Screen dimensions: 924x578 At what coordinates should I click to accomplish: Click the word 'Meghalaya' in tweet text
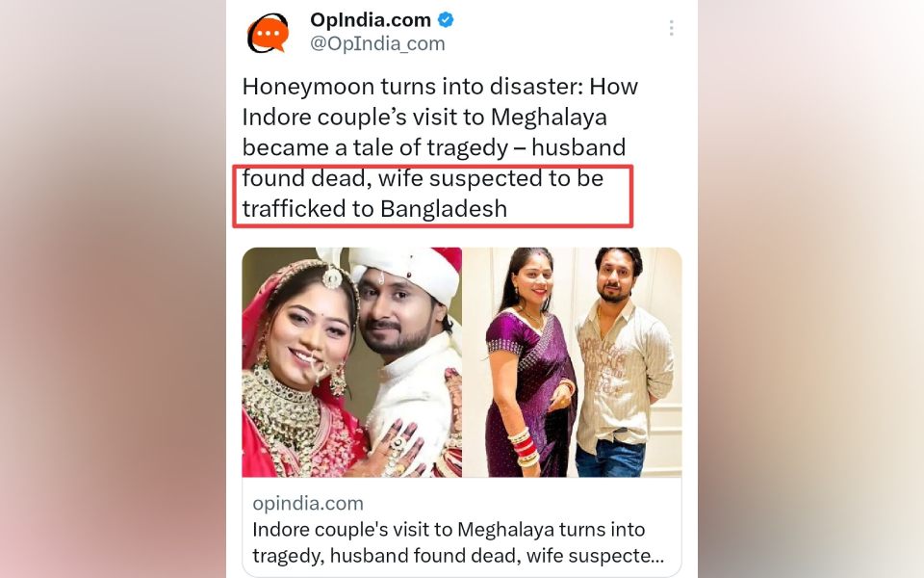pos(549,117)
